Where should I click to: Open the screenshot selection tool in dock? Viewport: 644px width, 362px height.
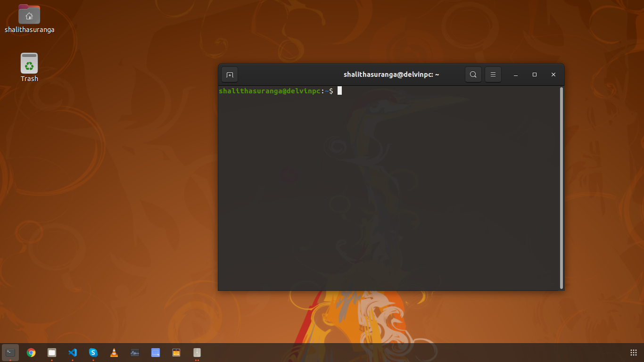click(156, 352)
